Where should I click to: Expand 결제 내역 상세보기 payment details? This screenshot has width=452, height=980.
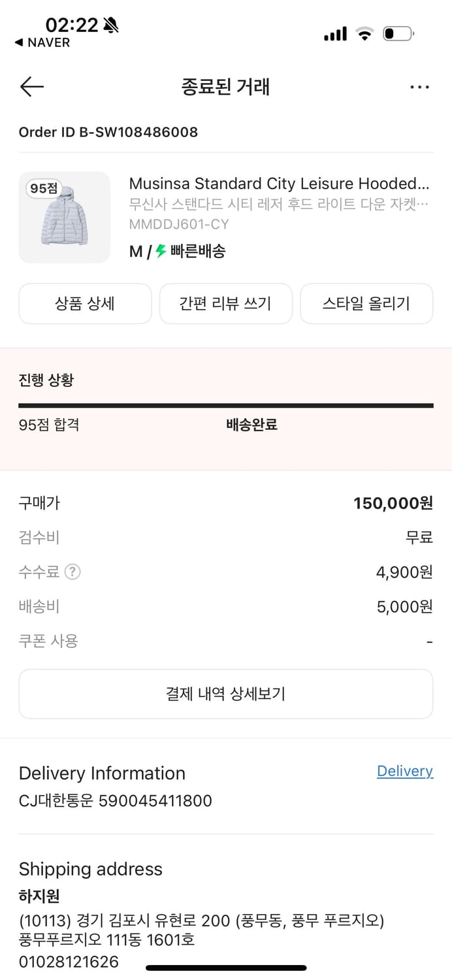pyautogui.click(x=225, y=694)
